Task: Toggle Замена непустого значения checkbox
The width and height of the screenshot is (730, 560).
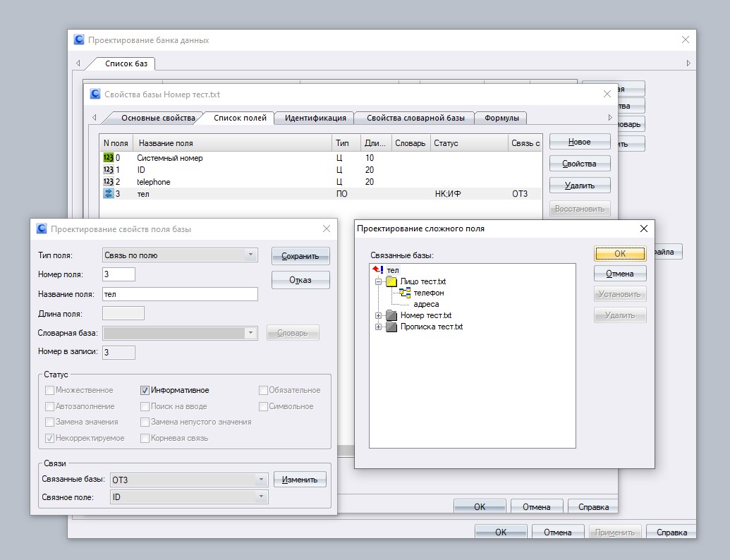Action: [x=145, y=422]
